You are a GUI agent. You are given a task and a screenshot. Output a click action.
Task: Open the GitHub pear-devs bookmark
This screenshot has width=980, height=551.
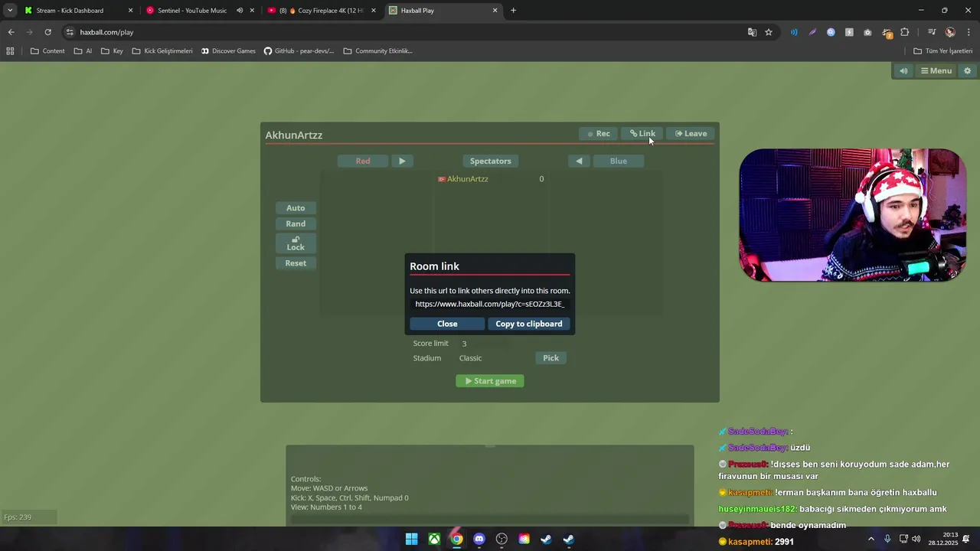tap(299, 51)
